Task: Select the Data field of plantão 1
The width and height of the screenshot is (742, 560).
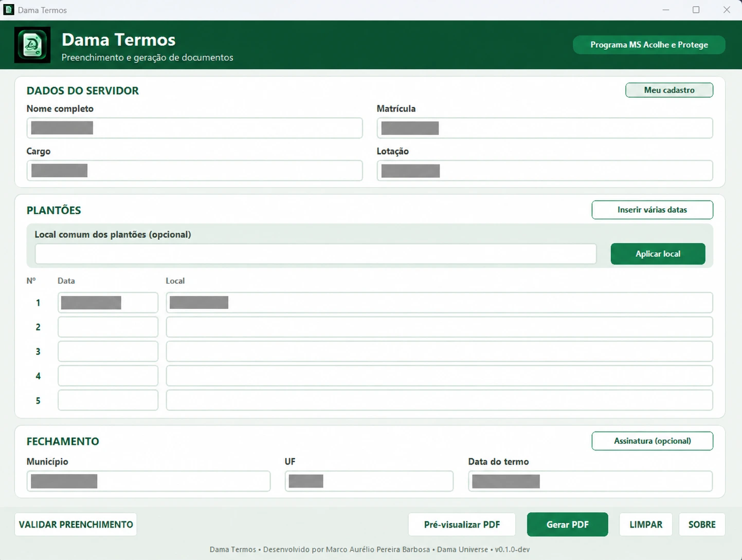Action: pos(108,303)
